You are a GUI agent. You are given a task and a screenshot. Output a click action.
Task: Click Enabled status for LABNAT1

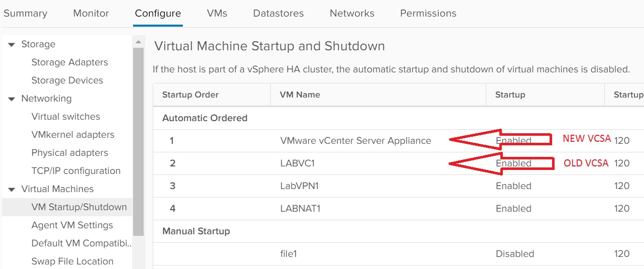coord(513,209)
